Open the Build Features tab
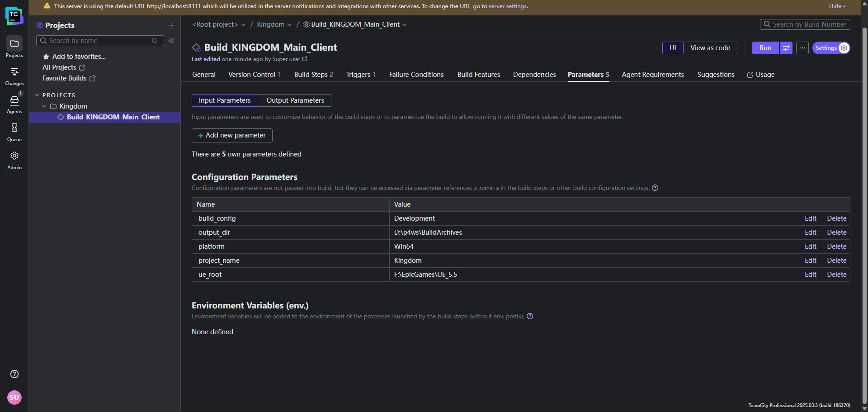The width and height of the screenshot is (868, 412). pyautogui.click(x=479, y=75)
